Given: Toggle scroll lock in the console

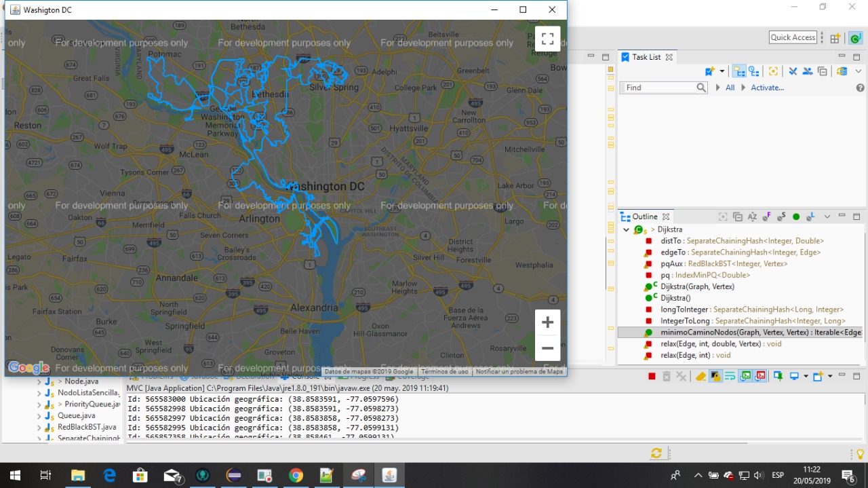Looking at the screenshot, I should [x=715, y=376].
